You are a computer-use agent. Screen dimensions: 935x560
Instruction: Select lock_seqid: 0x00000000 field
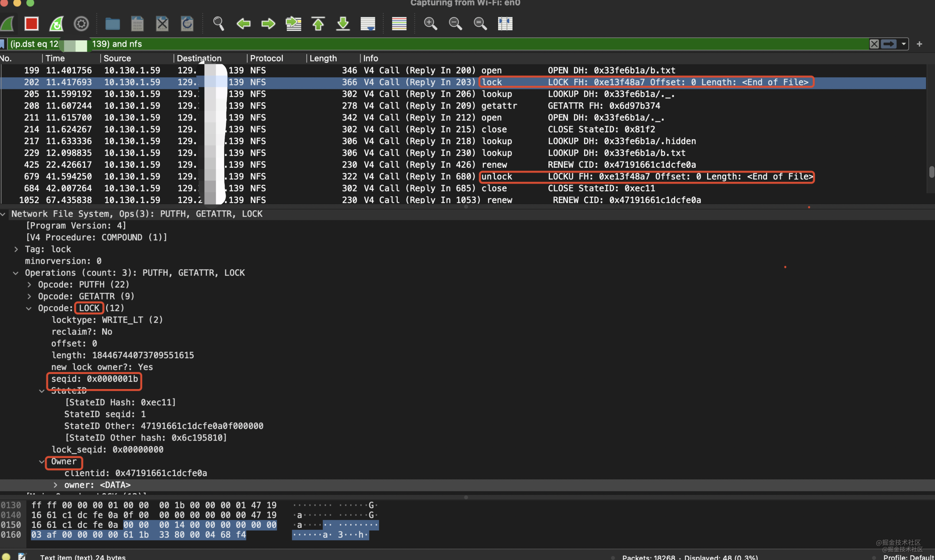click(x=108, y=450)
